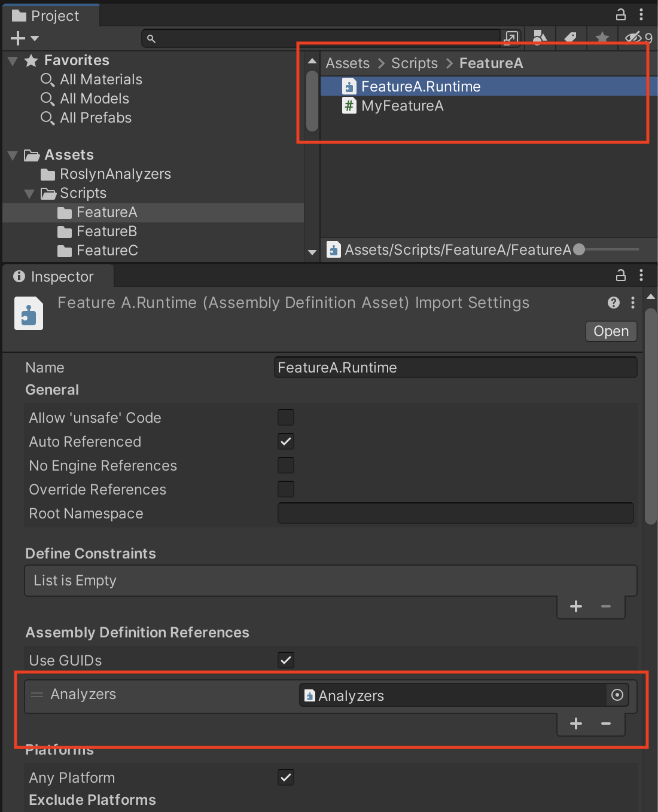The width and height of the screenshot is (658, 812).
Task: Open the Inspector panel three-dot menu
Action: coord(641,275)
